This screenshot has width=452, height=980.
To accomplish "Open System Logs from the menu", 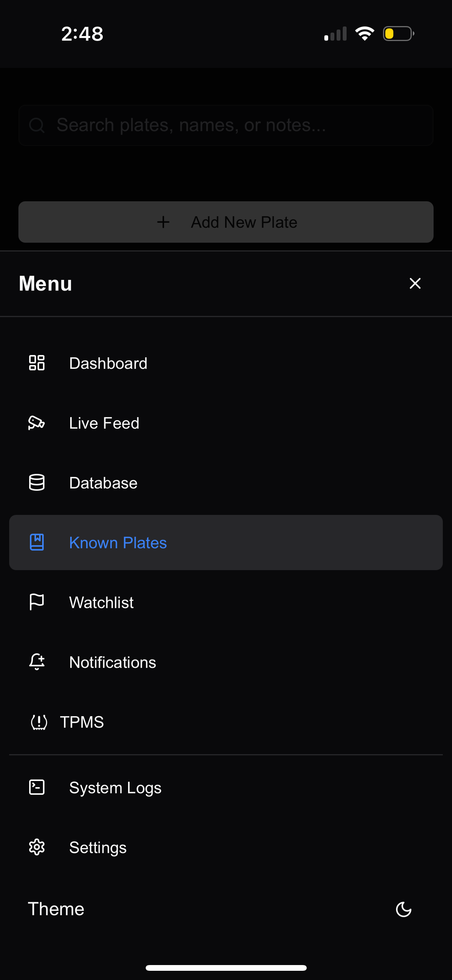I will pyautogui.click(x=226, y=788).
